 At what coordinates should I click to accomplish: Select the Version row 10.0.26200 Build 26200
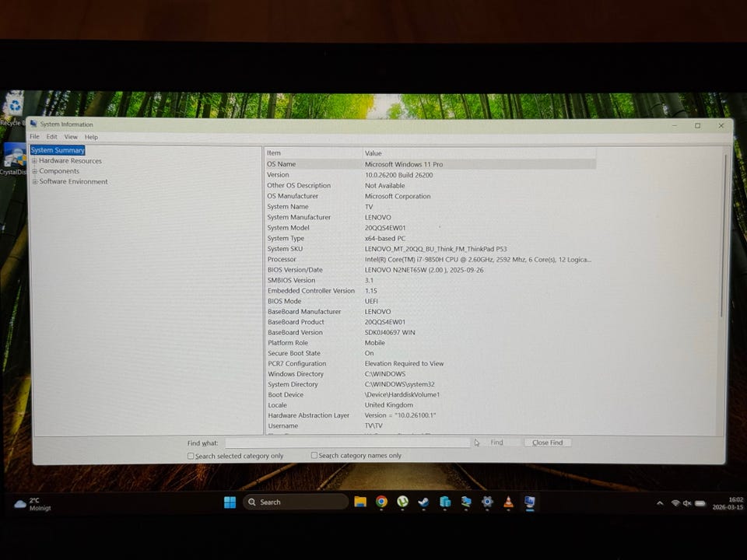[x=430, y=175]
